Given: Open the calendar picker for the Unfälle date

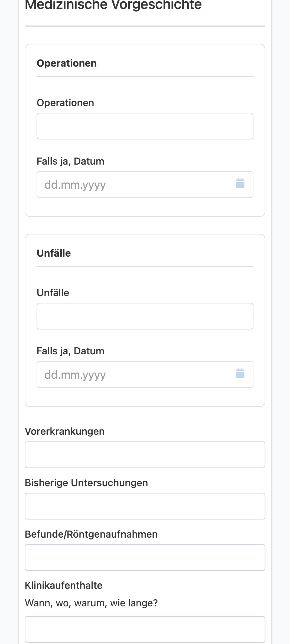Looking at the screenshot, I should 240,374.
